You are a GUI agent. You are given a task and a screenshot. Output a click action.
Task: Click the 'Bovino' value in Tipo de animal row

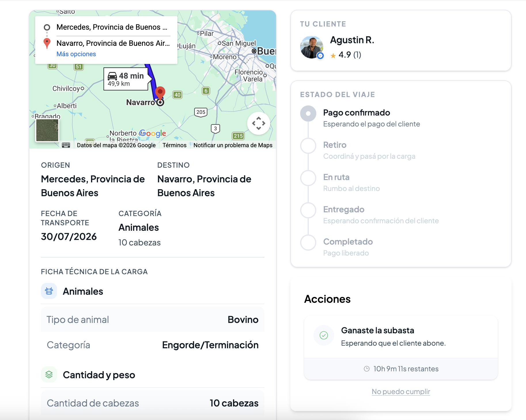[243, 319]
